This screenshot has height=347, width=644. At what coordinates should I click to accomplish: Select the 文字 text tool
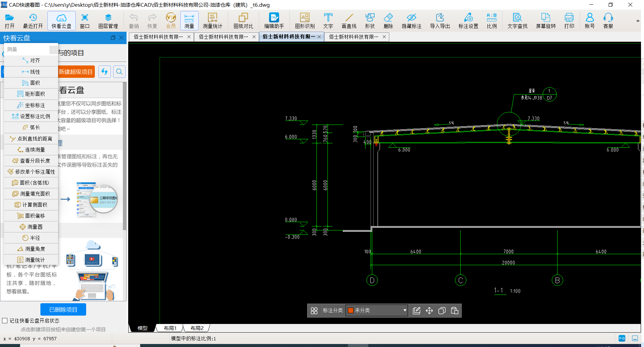(328, 21)
